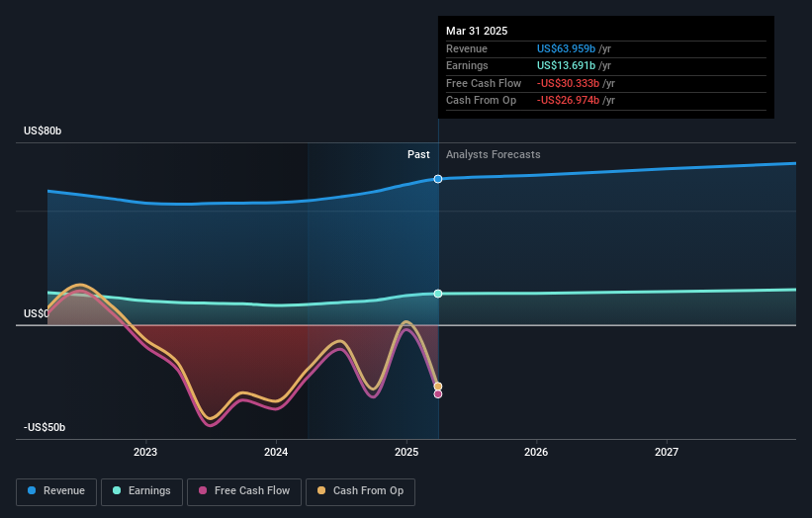Click the 2026 axis label
The image size is (812, 518).
coord(536,453)
